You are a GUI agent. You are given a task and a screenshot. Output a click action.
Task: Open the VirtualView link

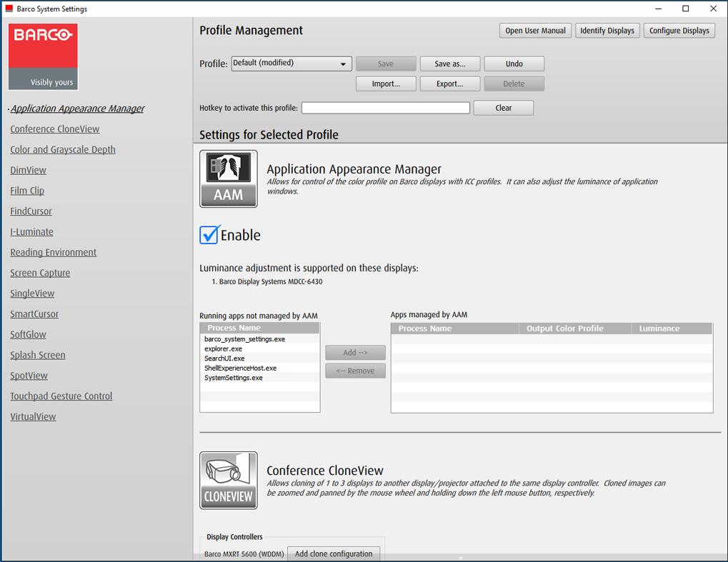[x=33, y=417]
